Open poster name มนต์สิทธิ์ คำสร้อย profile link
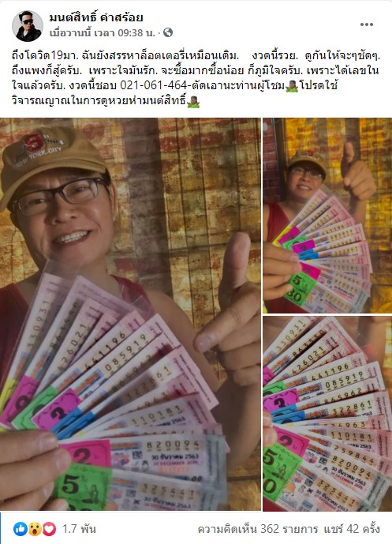 pos(96,17)
